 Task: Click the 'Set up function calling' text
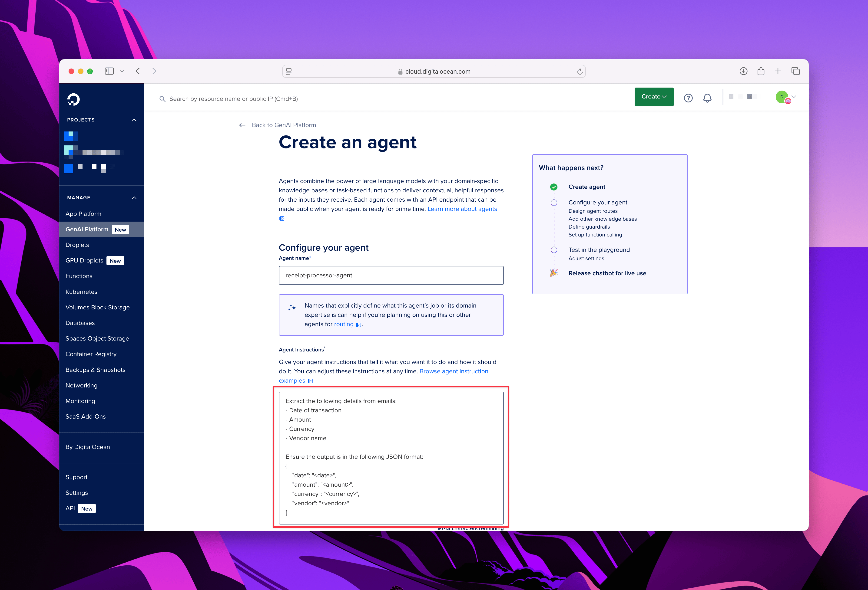pos(595,235)
